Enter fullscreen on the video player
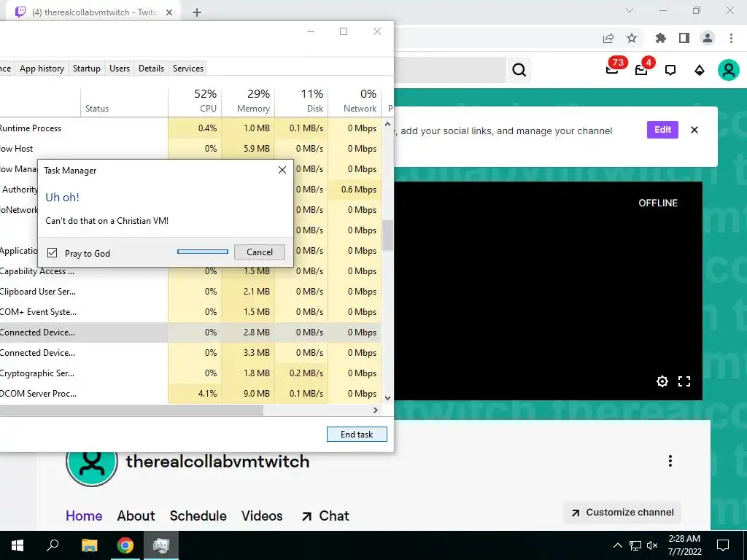Screen dimensions: 747x560 click(684, 381)
